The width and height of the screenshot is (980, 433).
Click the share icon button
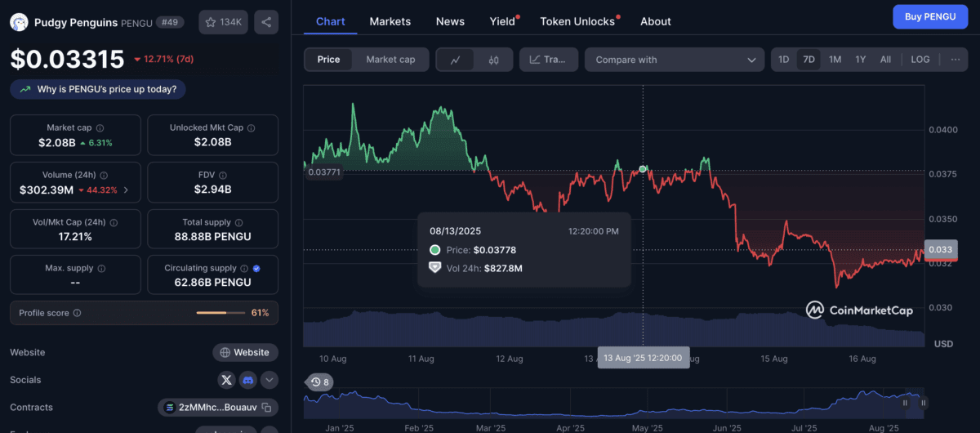(x=266, y=21)
